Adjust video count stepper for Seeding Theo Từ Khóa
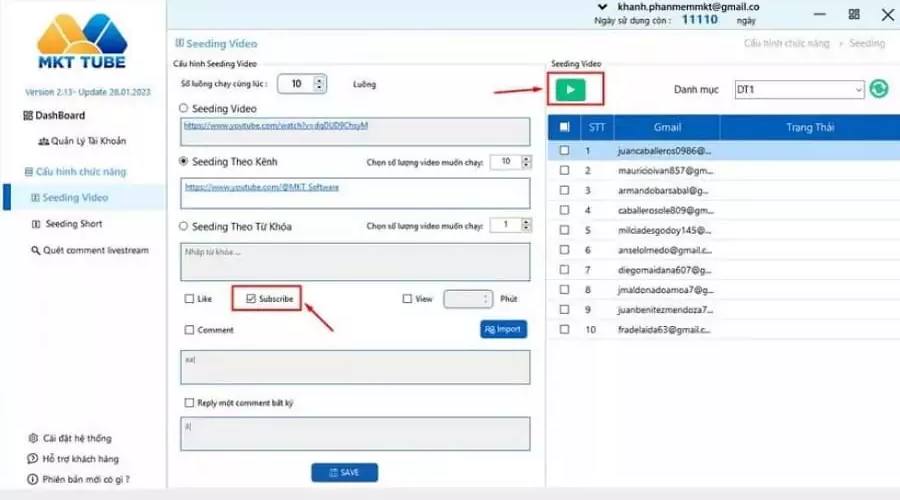Screen dimensions: 900x500 [526, 225]
